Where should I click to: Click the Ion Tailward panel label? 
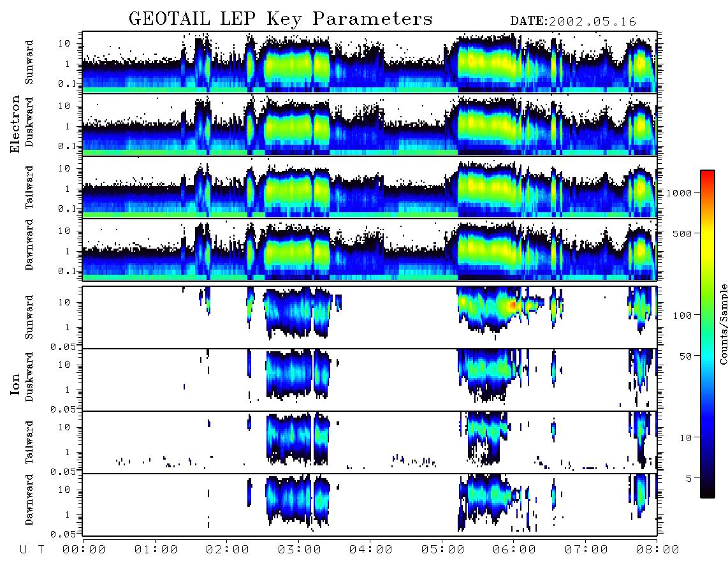(x=29, y=442)
